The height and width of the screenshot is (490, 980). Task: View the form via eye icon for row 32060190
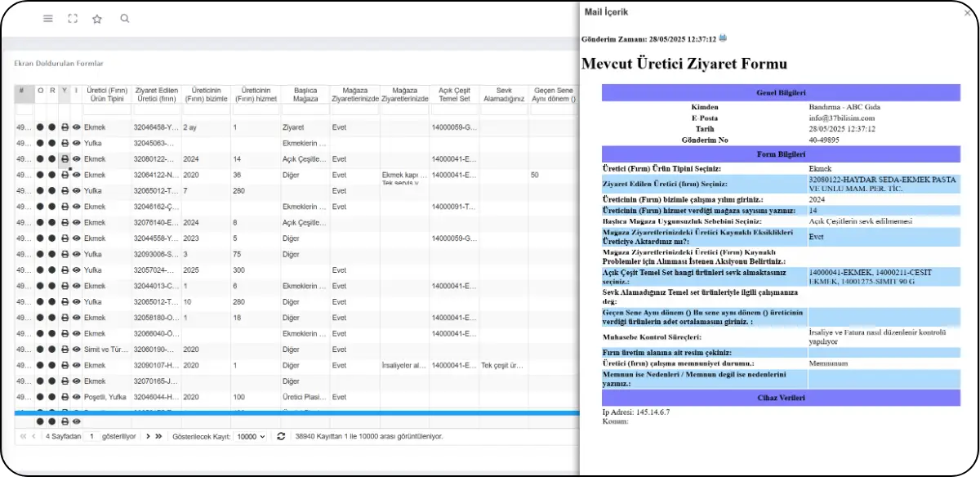tap(76, 350)
